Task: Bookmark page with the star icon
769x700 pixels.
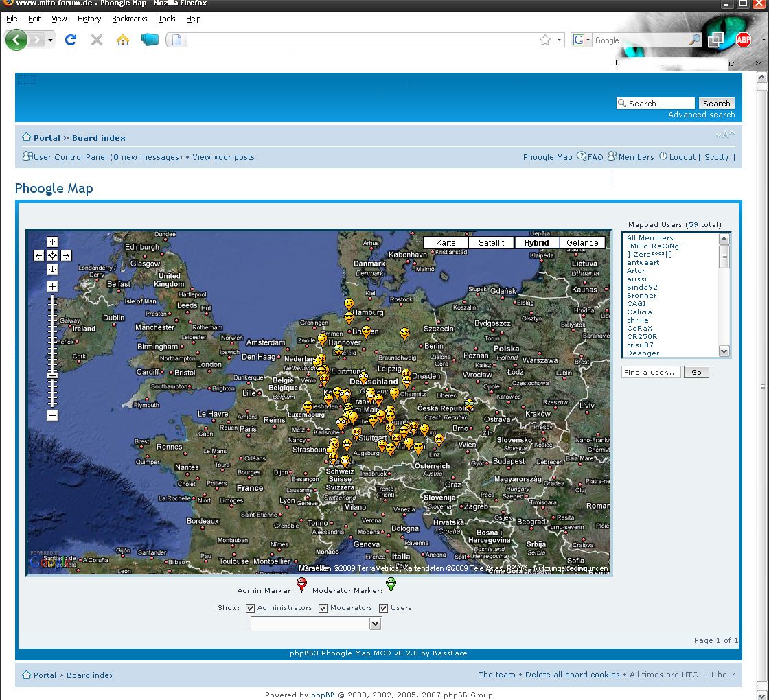Action: tap(545, 40)
